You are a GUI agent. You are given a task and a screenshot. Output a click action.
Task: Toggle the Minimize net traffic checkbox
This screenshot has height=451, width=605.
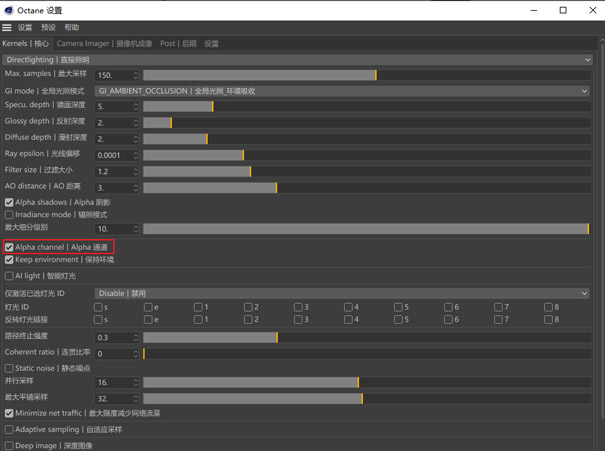click(x=9, y=413)
